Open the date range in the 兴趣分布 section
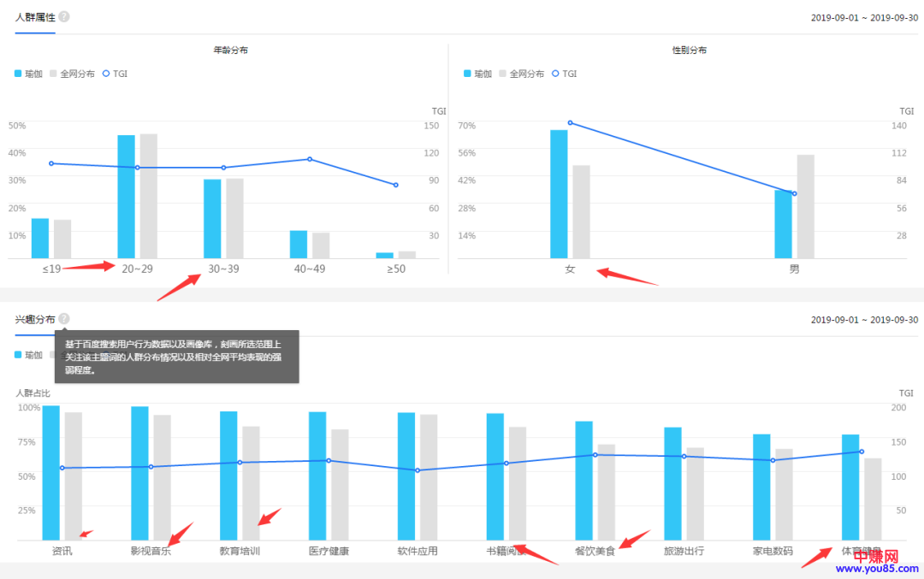 [x=864, y=320]
